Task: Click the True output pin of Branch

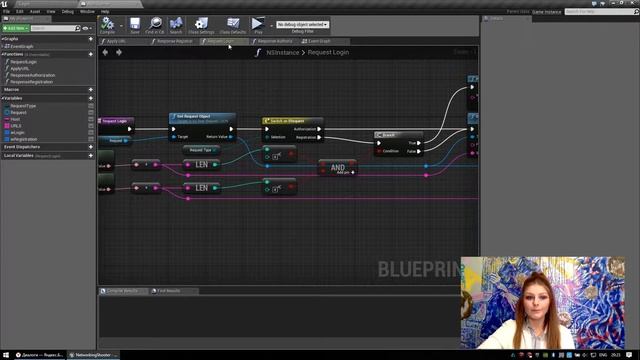Action: click(x=418, y=143)
